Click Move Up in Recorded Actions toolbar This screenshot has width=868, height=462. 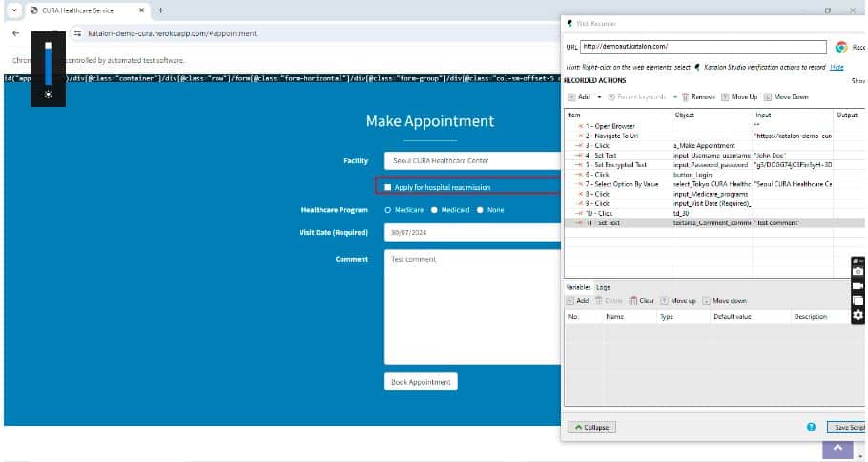pos(739,97)
